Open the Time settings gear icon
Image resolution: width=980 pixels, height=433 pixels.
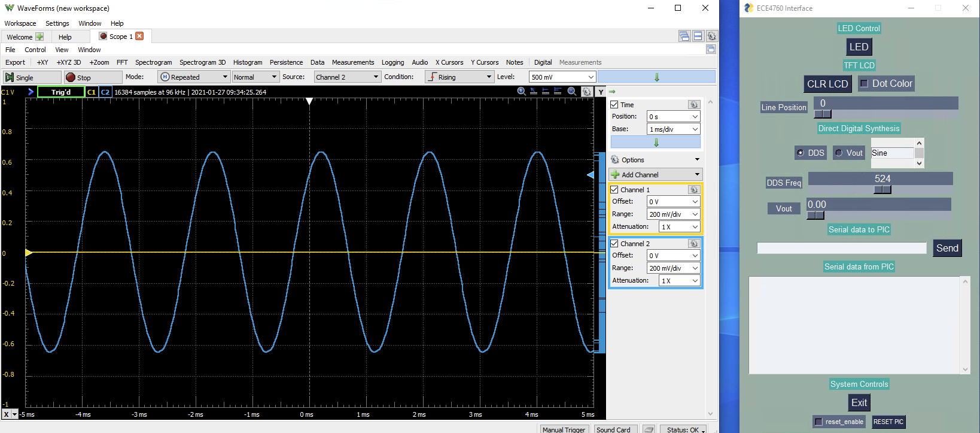pyautogui.click(x=693, y=105)
